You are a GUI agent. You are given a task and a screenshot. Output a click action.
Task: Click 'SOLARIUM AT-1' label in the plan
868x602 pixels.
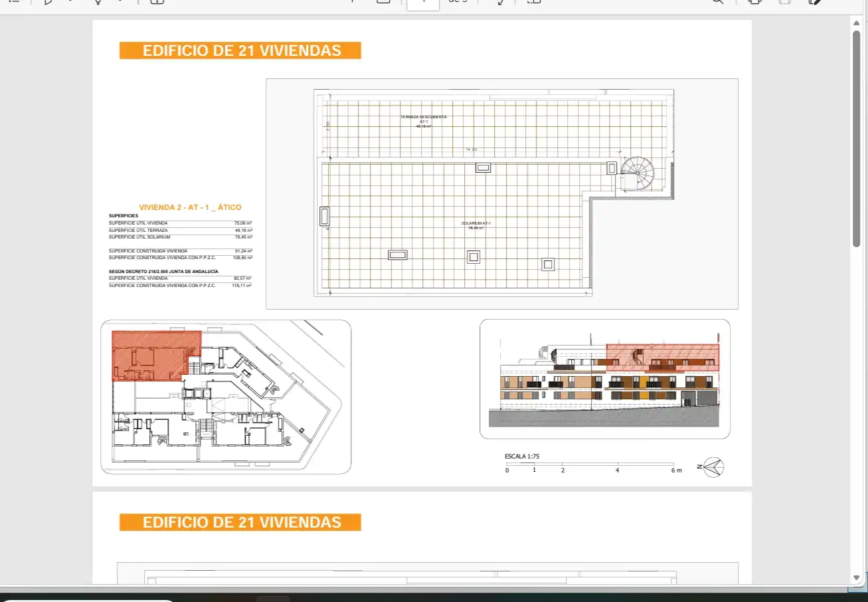(475, 223)
